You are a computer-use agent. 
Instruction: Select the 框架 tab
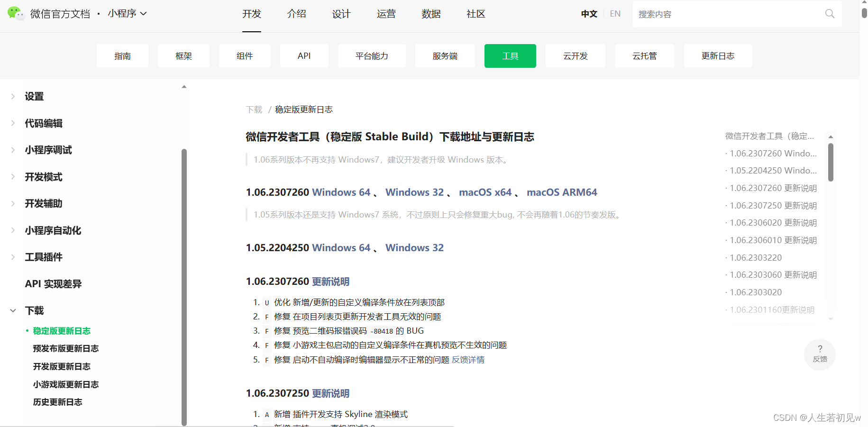[x=183, y=56]
